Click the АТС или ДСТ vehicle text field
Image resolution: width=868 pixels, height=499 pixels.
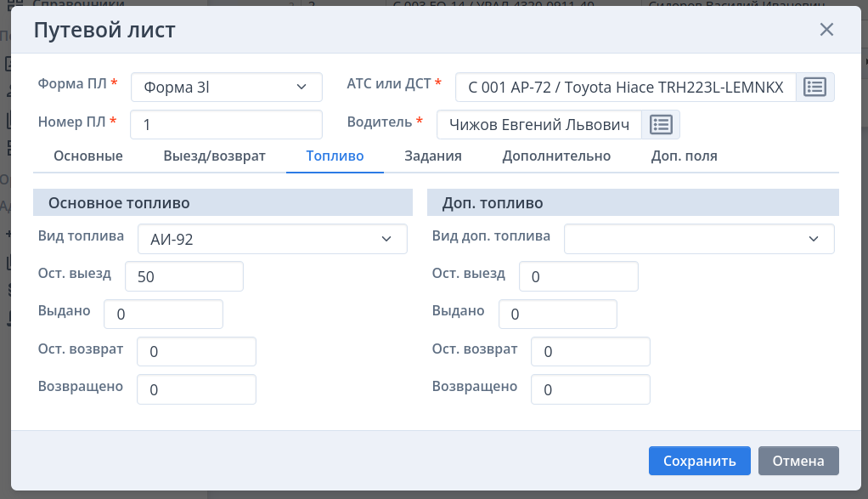(625, 87)
